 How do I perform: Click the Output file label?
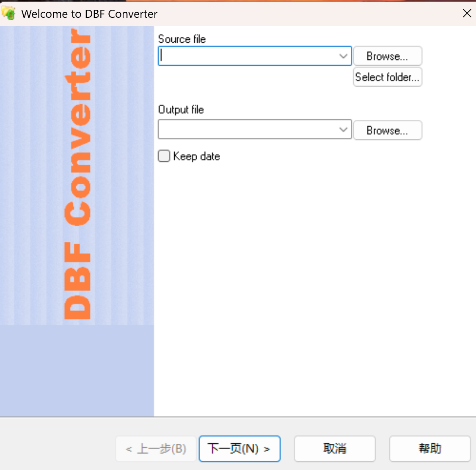pyautogui.click(x=181, y=110)
